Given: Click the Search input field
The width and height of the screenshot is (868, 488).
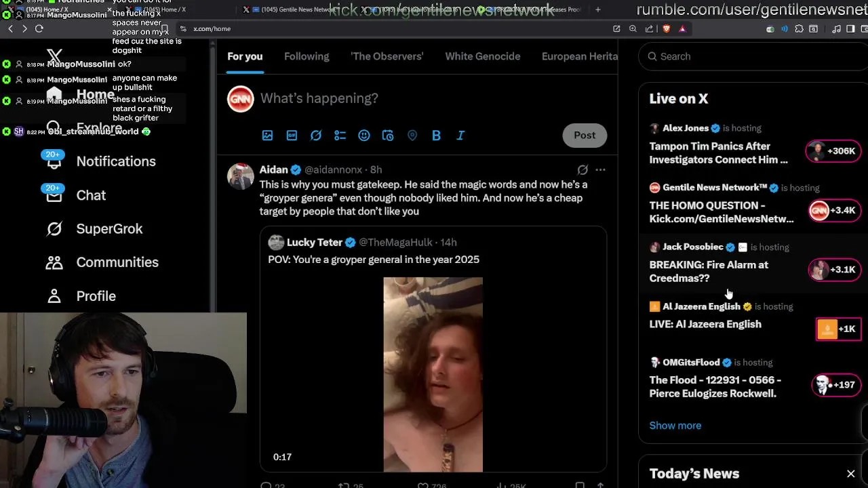Looking at the screenshot, I should click(753, 56).
